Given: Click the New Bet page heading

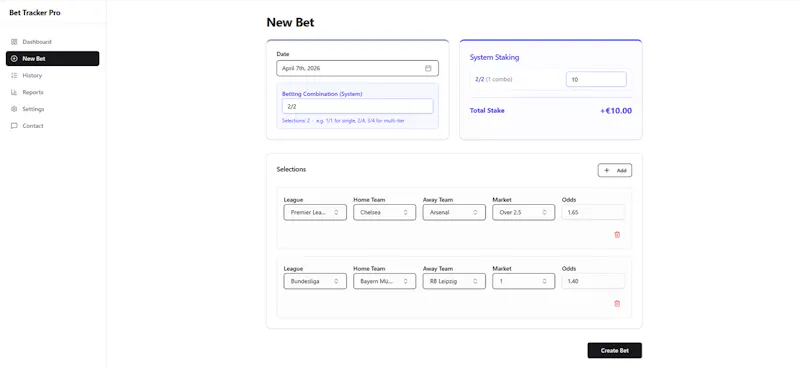Looking at the screenshot, I should pos(290,22).
